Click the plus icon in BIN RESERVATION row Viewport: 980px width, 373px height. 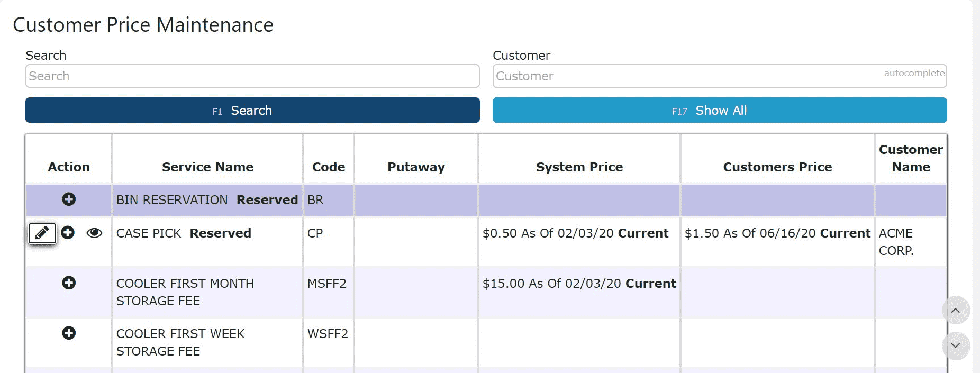tap(69, 199)
